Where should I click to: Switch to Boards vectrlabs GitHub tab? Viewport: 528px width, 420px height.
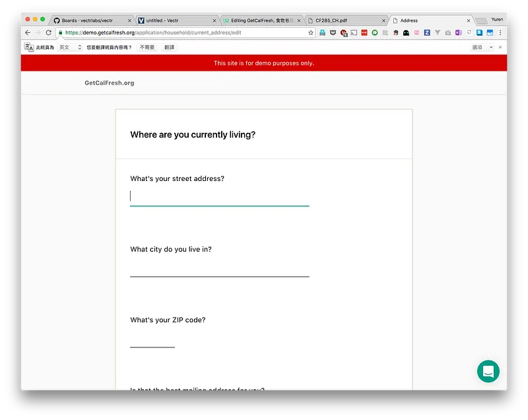click(92, 20)
